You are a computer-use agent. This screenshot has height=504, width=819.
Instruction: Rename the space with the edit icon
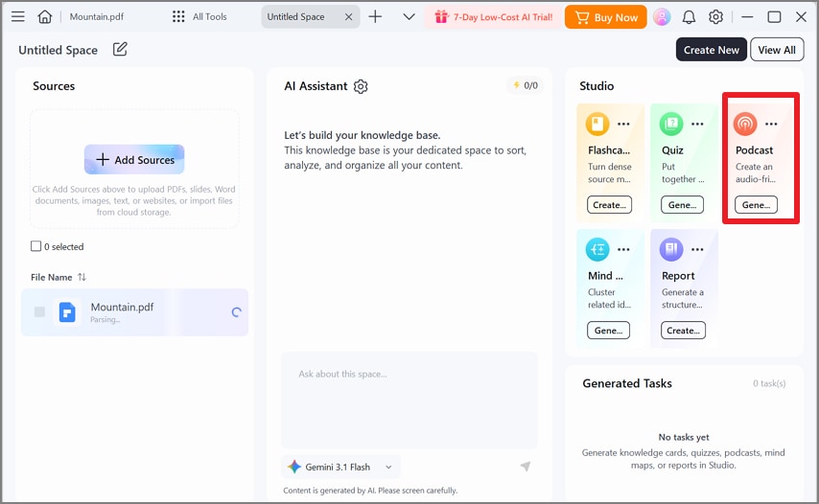coord(120,49)
